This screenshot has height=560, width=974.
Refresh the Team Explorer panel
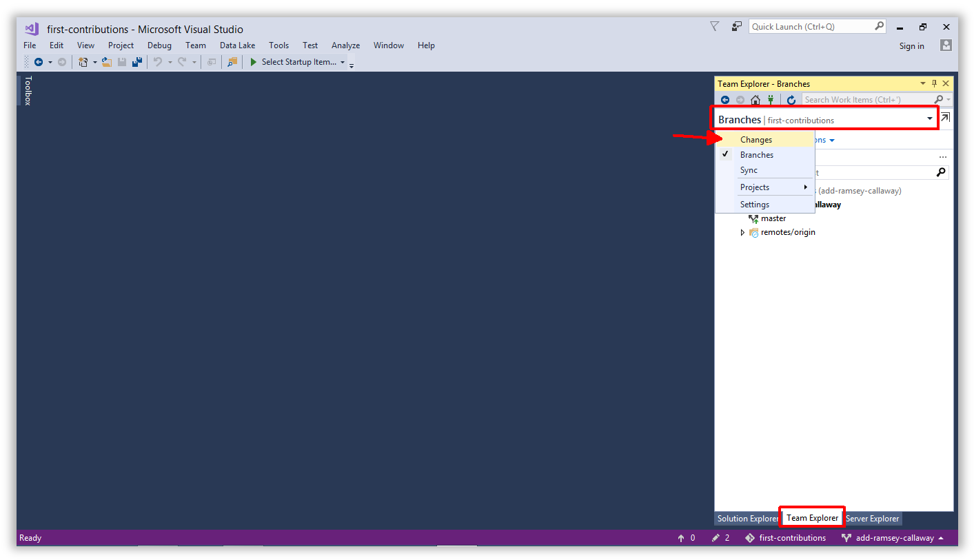[x=791, y=100]
